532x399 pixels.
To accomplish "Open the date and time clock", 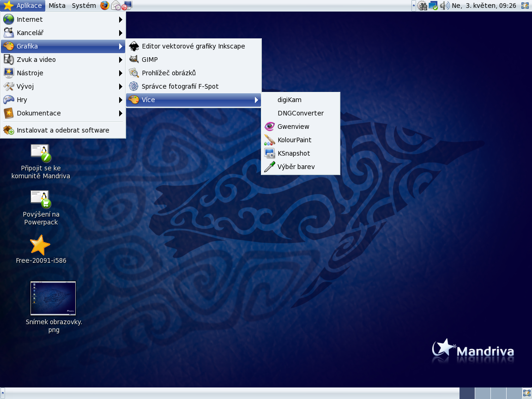I will click(x=484, y=6).
